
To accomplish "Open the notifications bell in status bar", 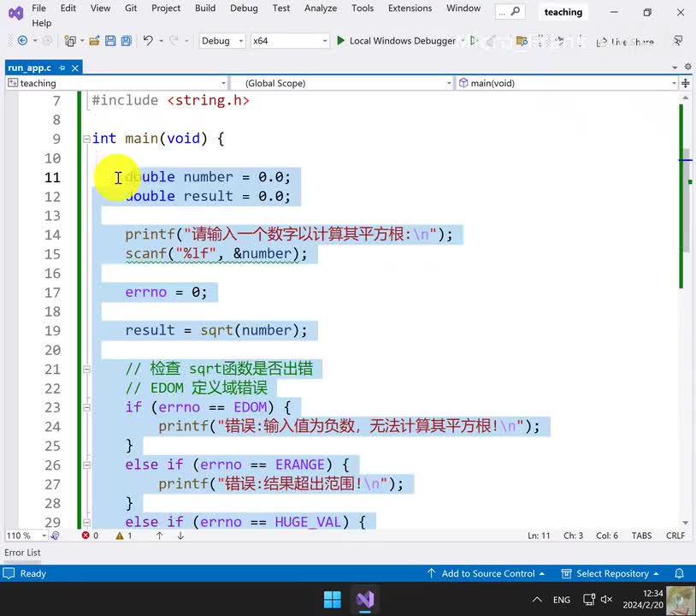I will 680,573.
